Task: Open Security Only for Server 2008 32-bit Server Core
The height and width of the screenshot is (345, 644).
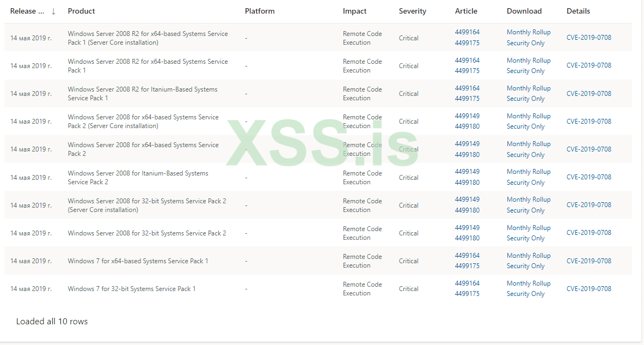Action: [525, 210]
